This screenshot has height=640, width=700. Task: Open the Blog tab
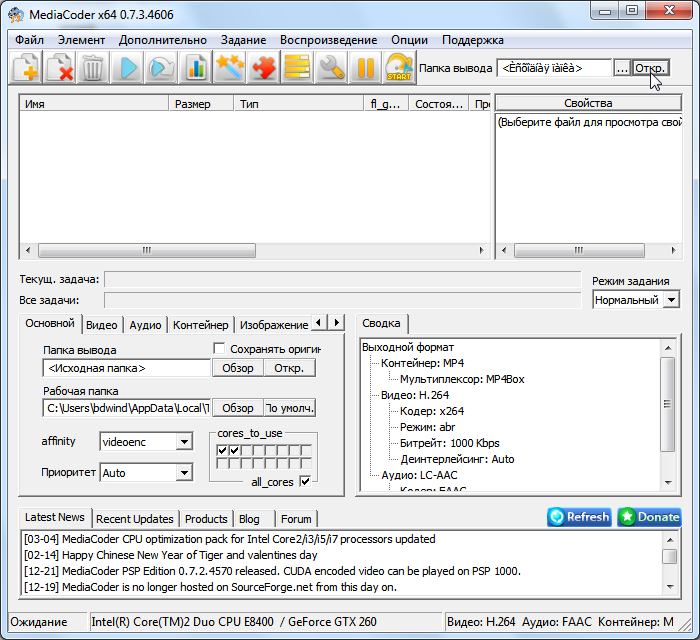[249, 519]
